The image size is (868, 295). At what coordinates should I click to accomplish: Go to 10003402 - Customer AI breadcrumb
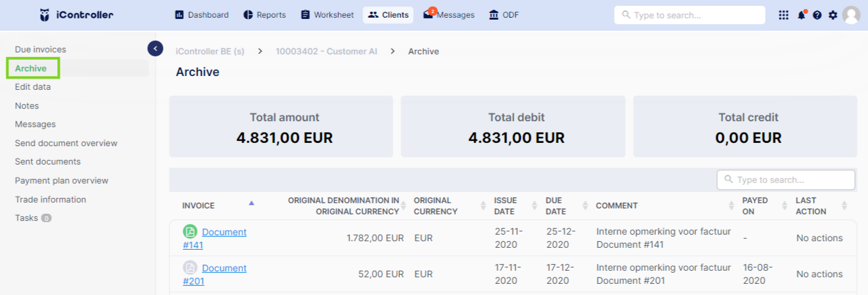point(326,51)
